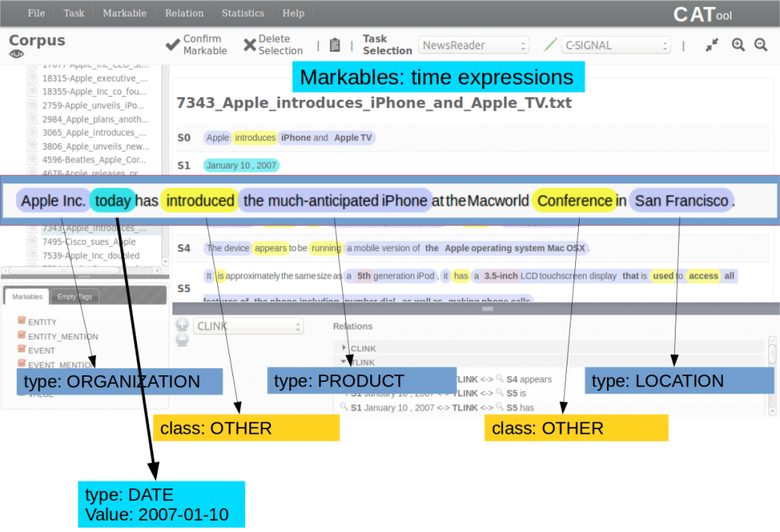Click file icon beside 18355-Apple_Inc_co_fou

coord(32,91)
